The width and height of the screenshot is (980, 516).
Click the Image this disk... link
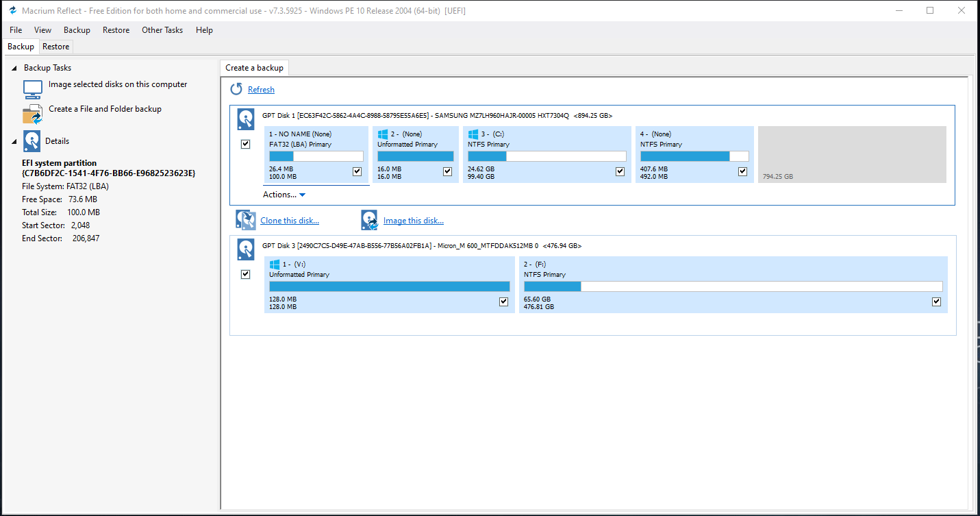[x=413, y=221]
